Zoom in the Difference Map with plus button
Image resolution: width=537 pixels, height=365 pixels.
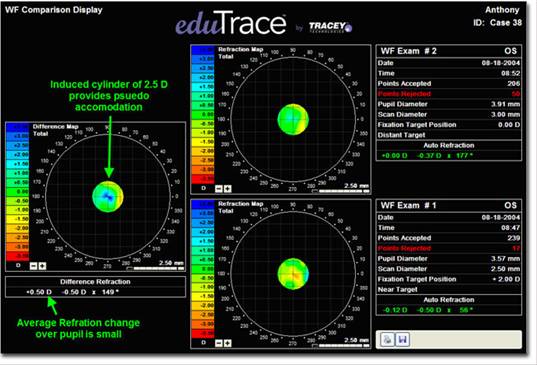pos(42,266)
